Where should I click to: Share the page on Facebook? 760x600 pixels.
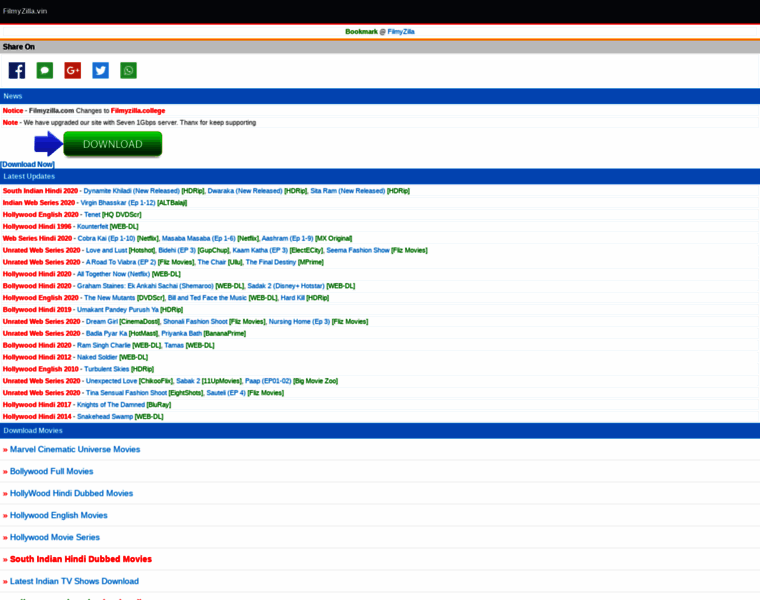(x=17, y=70)
